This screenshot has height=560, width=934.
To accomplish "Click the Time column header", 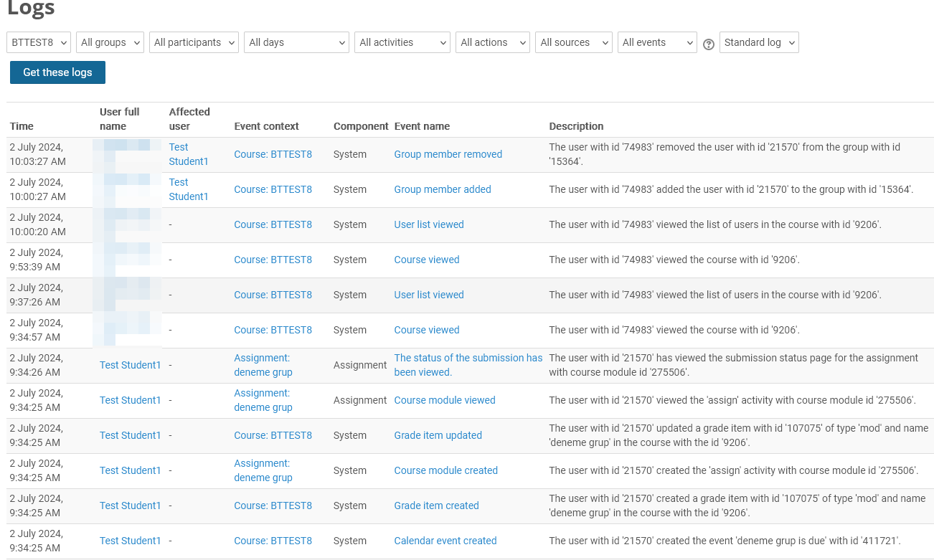I will pyautogui.click(x=22, y=126).
